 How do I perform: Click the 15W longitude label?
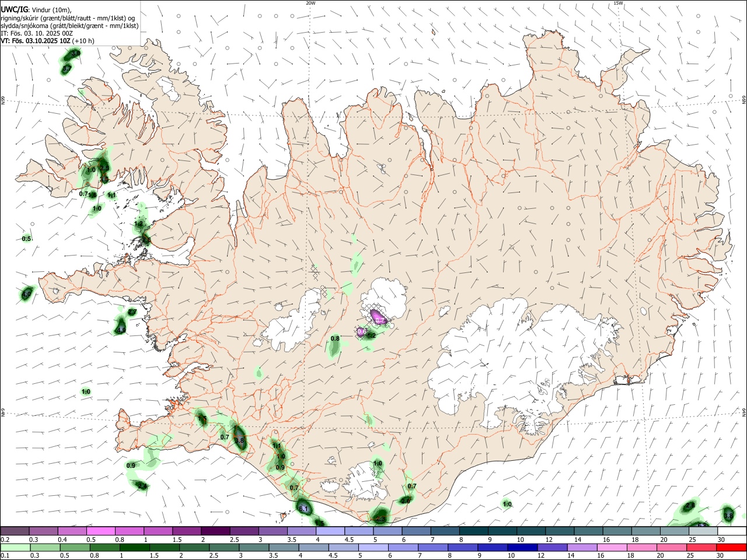click(618, 3)
